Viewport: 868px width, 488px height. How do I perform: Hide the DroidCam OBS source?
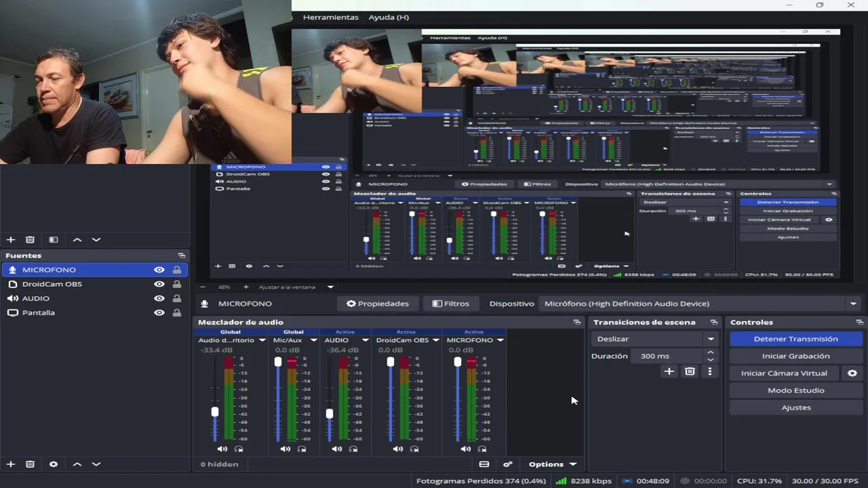159,284
